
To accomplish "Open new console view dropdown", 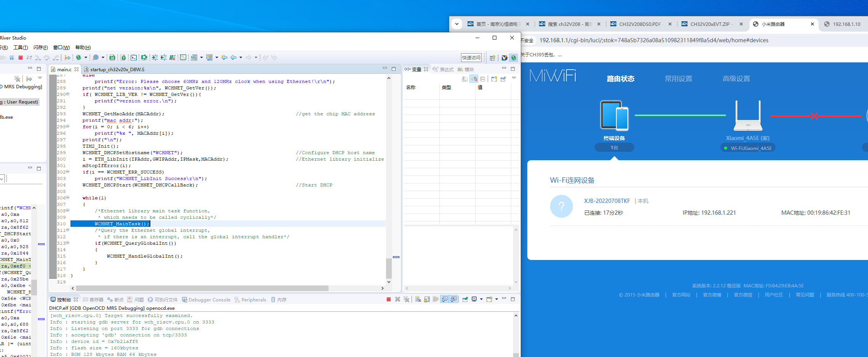I will (x=496, y=299).
